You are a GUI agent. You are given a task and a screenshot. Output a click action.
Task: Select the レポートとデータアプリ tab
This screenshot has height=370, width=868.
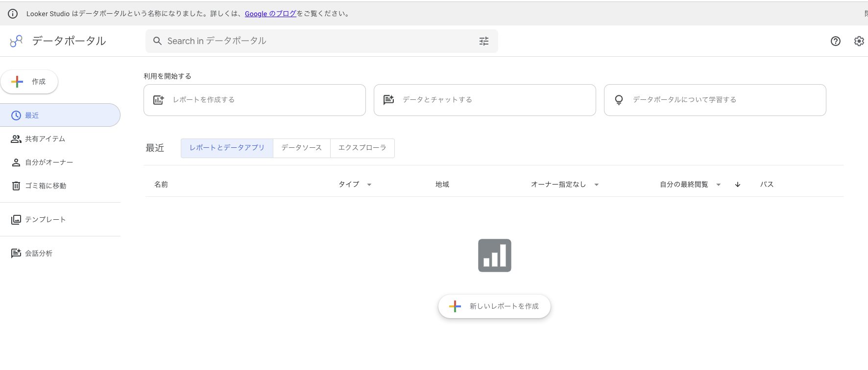click(227, 148)
